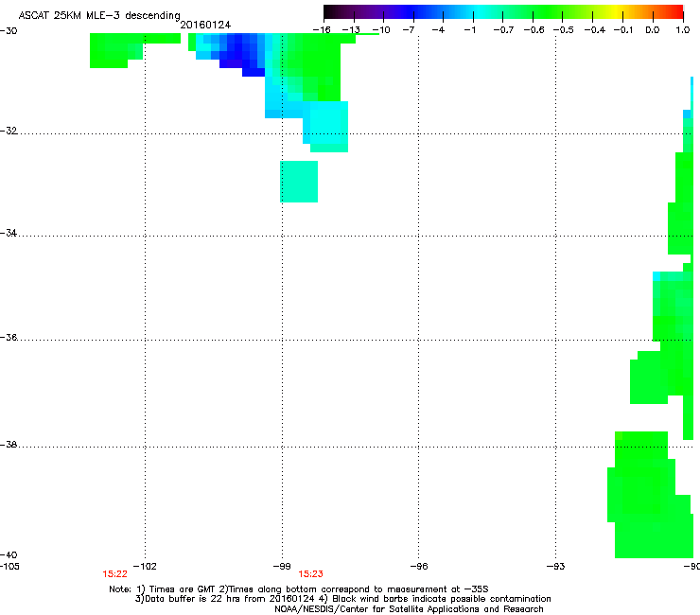Click the red end of the color scale
This screenshot has height=615, width=700.
677,11
